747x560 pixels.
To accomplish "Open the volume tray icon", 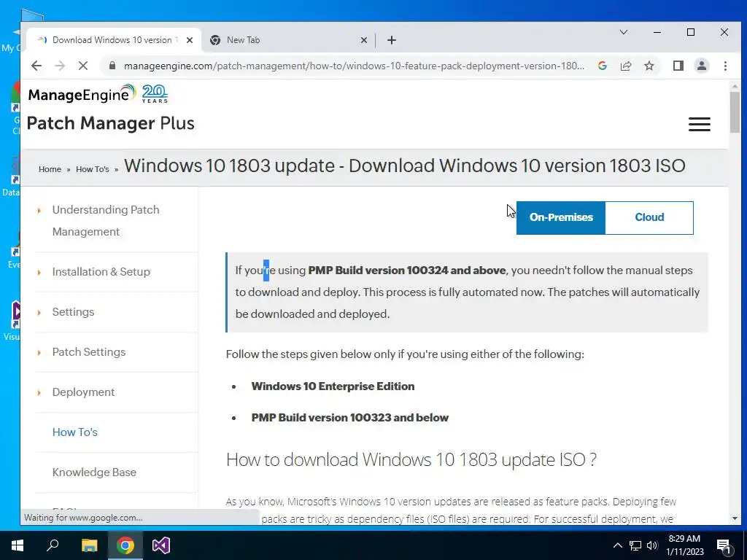I will (x=652, y=545).
